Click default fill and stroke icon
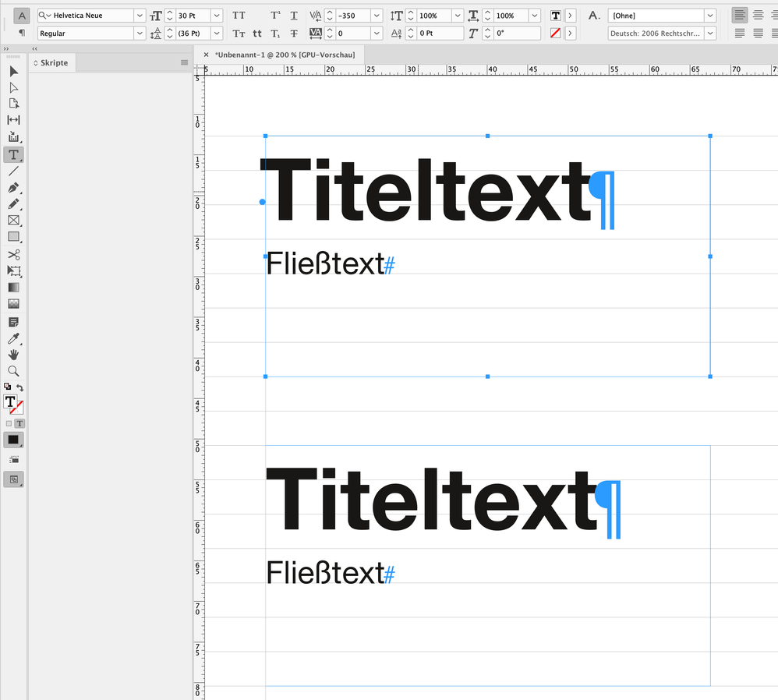This screenshot has width=778, height=700. (x=8, y=387)
